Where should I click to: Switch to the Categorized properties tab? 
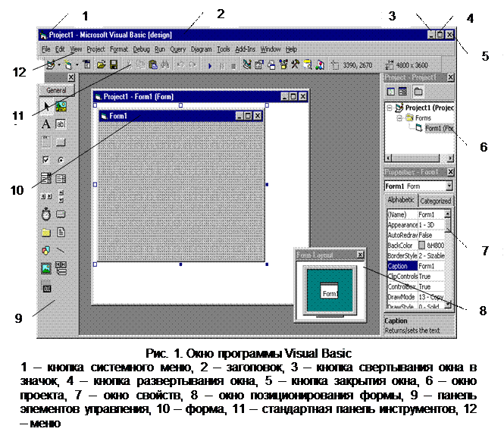436,201
